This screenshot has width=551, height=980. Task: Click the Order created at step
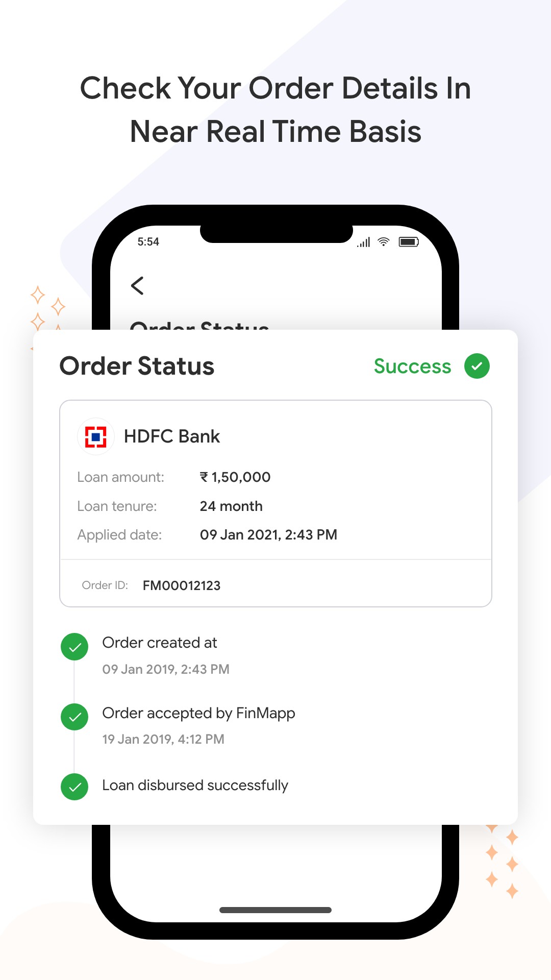click(x=160, y=643)
